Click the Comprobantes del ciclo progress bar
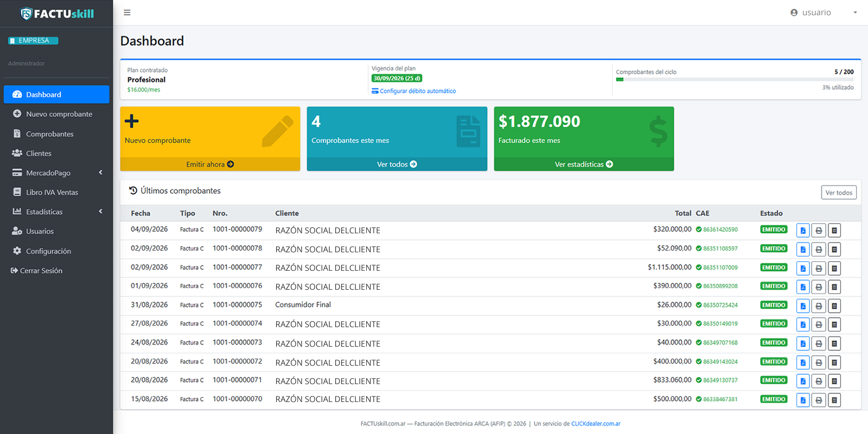Screen dimensions: 868x434 pyautogui.click(x=735, y=80)
